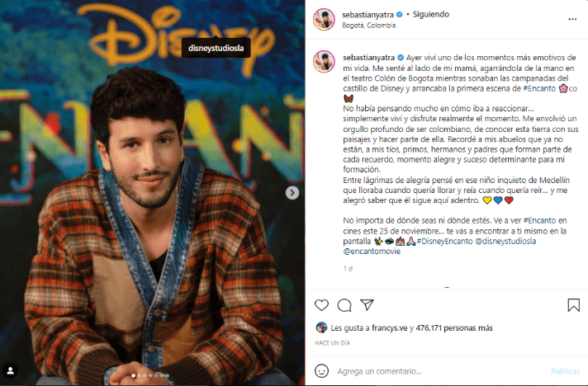Open the disneystudiosla photo tag
The width and height of the screenshot is (588, 386).
(216, 48)
